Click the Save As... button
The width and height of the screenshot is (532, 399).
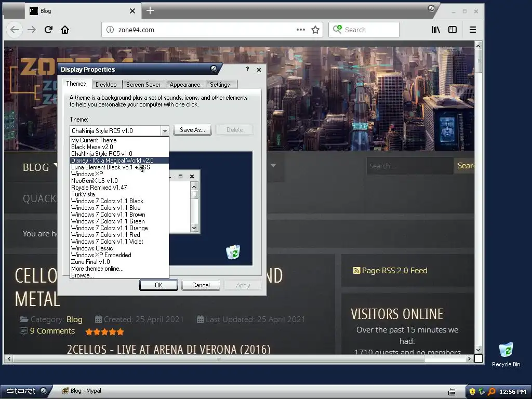click(x=192, y=130)
